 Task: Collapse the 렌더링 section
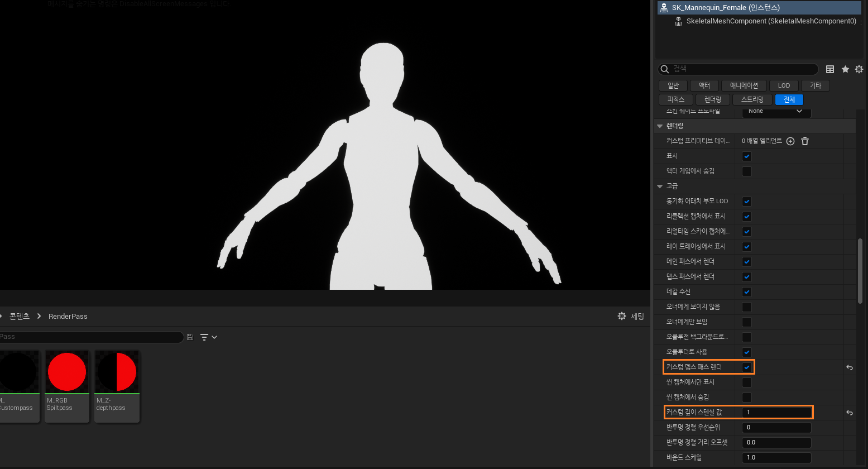(x=660, y=126)
